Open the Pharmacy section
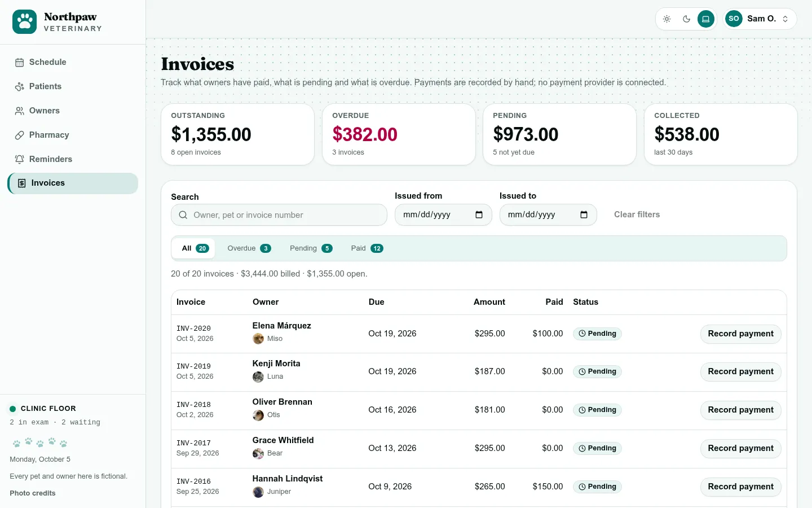 73,135
